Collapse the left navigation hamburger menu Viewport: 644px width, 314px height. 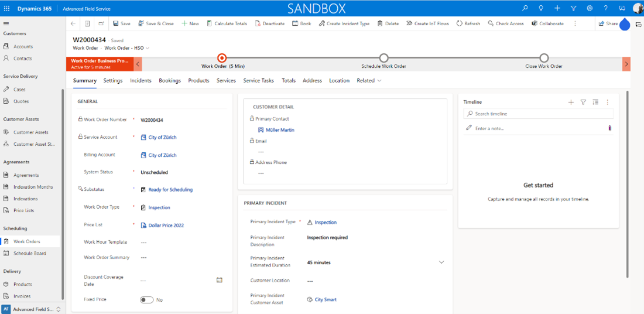(6, 23)
